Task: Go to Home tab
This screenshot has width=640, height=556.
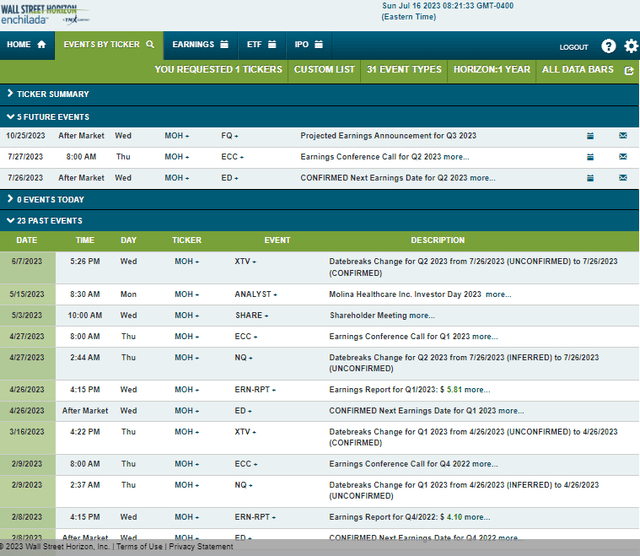Action: [27, 44]
